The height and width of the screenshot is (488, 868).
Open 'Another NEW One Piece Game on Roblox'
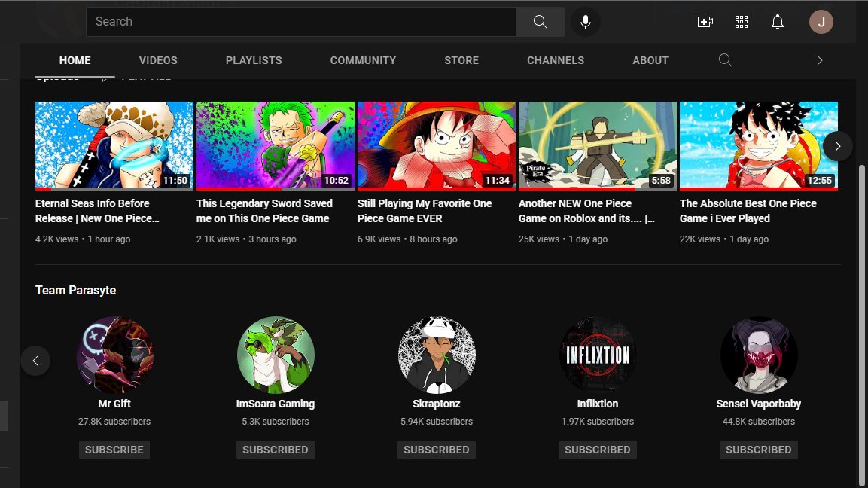click(x=586, y=211)
